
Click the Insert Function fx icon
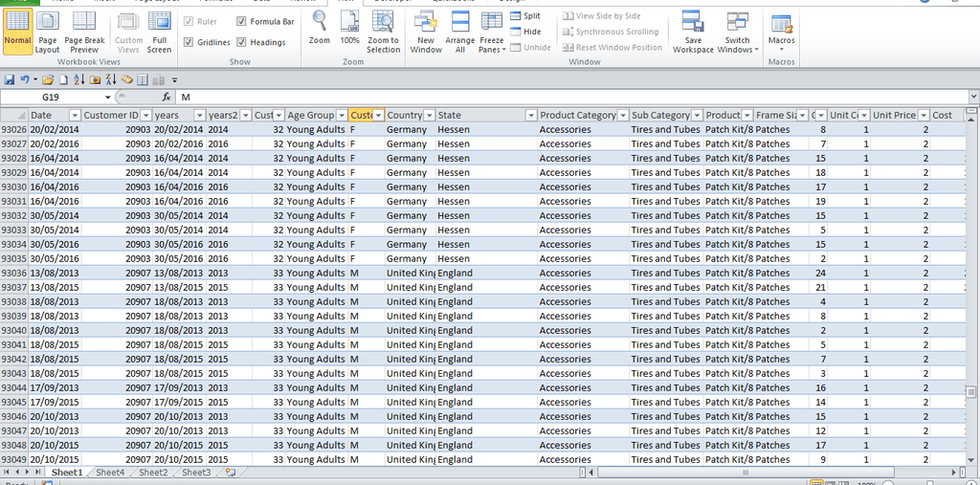(167, 97)
